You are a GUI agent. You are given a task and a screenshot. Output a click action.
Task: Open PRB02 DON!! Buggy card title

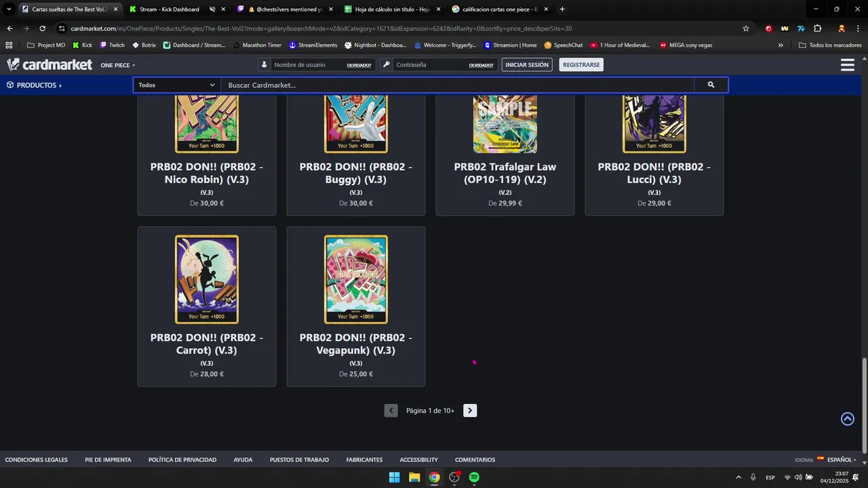pyautogui.click(x=356, y=173)
